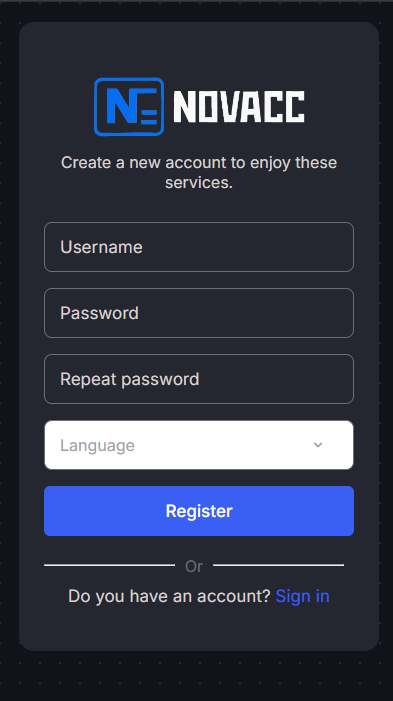Click the divider line left of Or
Viewport: 393px width, 701px height.
point(110,565)
